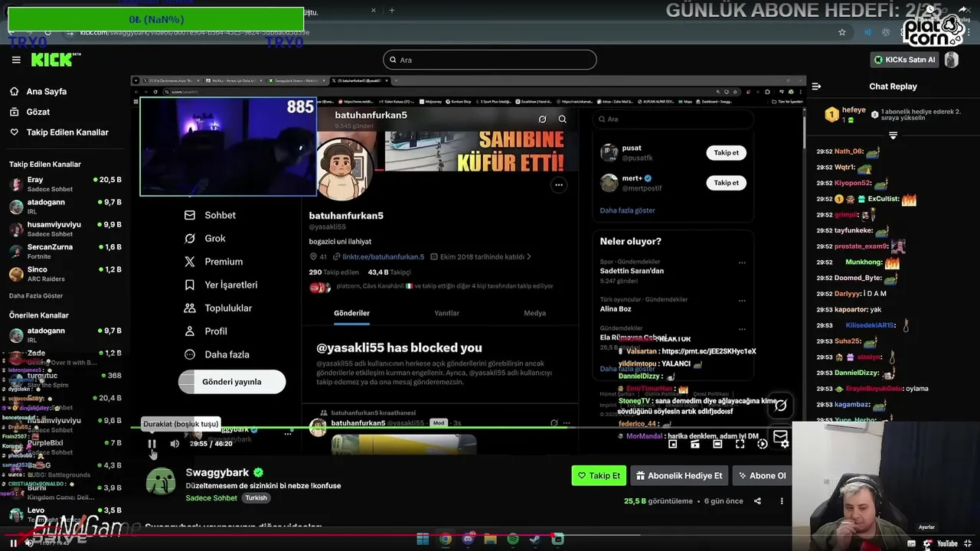Screen dimensions: 980x551
Task: Open the Kick hamburger menu
Action: (x=16, y=60)
